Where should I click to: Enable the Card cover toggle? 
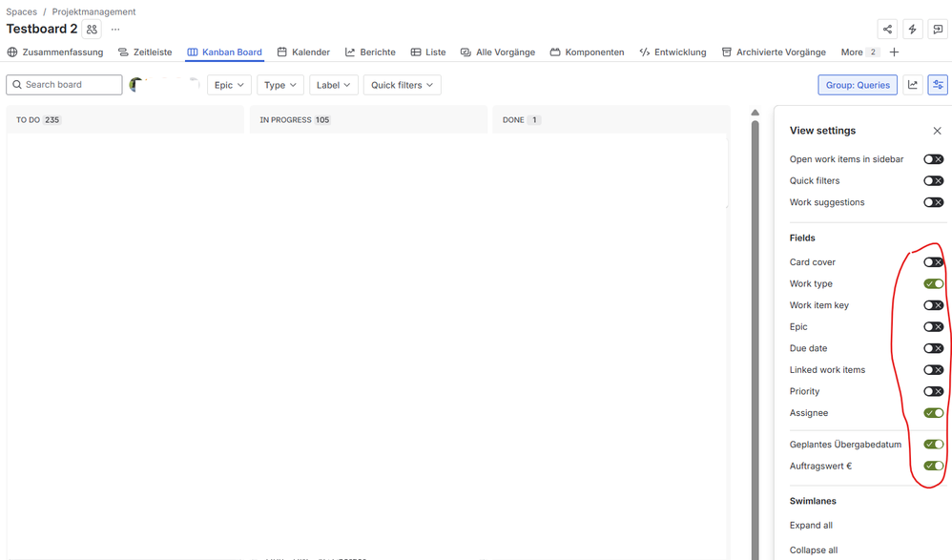tap(932, 261)
